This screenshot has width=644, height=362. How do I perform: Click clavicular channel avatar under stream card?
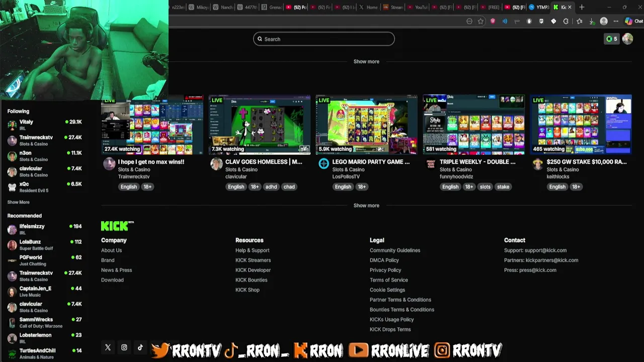click(216, 164)
